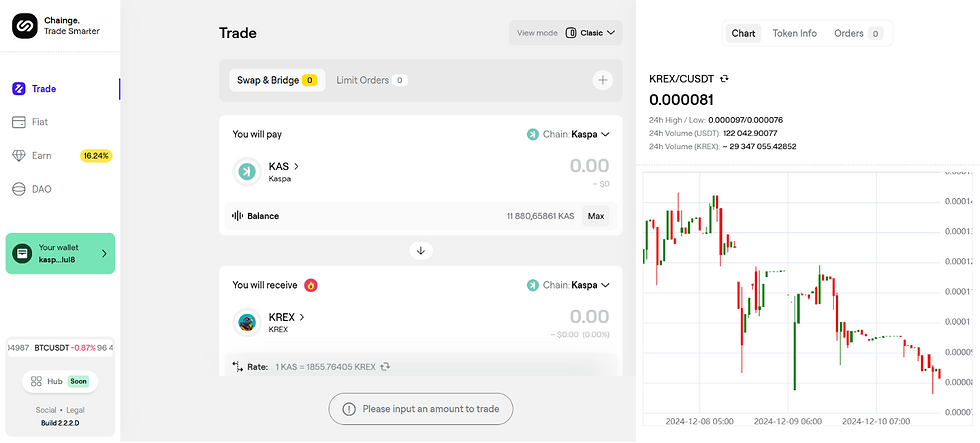Click the KREX token logo

(247, 322)
